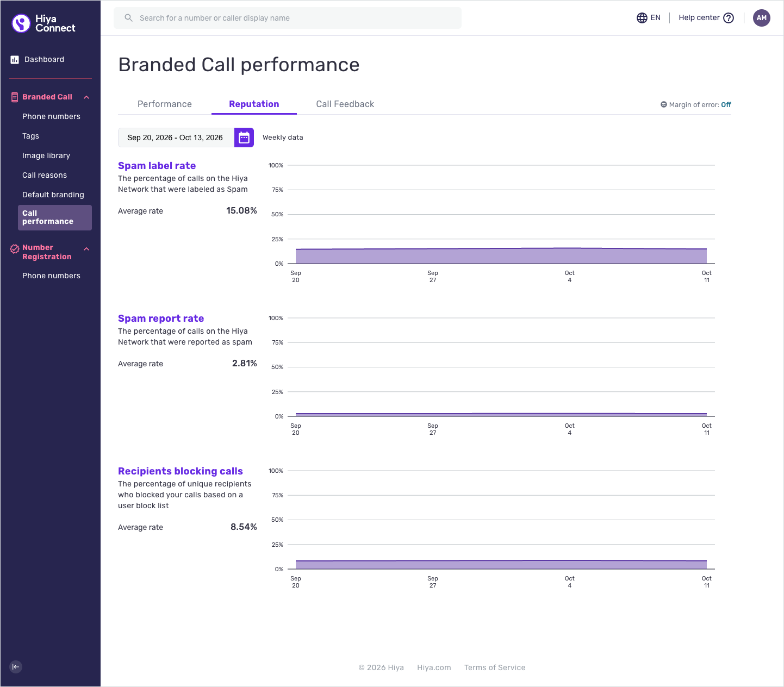Collapse the Number Registration section chevron
784x687 pixels.
pyautogui.click(x=86, y=249)
